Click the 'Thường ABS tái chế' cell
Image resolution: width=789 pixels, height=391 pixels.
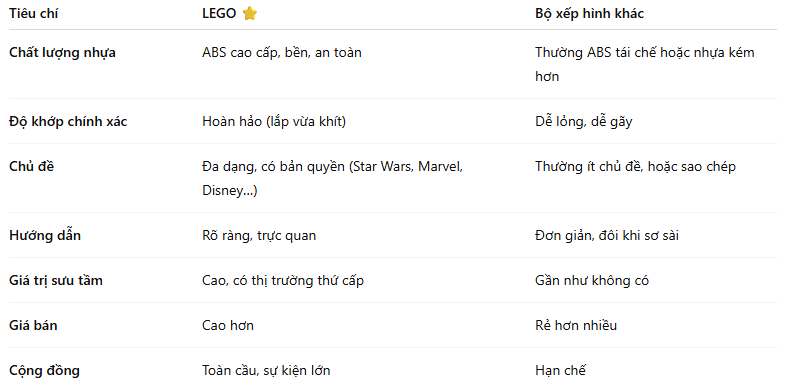click(645, 64)
